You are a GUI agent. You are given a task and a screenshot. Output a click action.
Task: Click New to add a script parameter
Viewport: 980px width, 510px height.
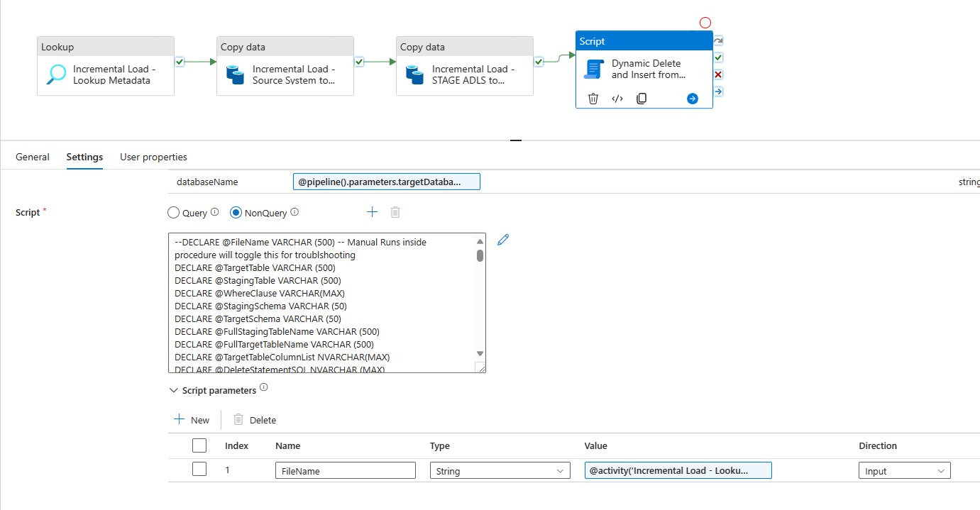pyautogui.click(x=192, y=419)
